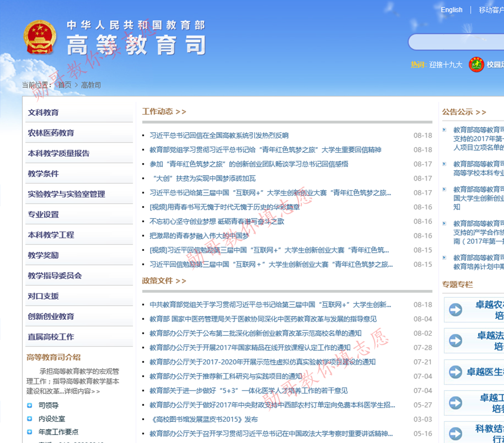The height and width of the screenshot is (443, 504).
Task: Open 创新创业教育 in the sidebar
Action: [x=51, y=316]
